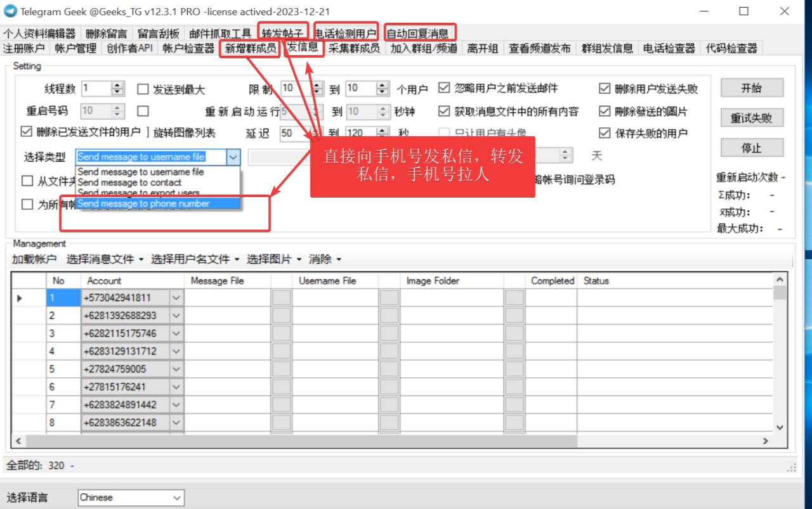Uncheck 保存失败的用户
Viewport: 812px width, 509px height.
tap(605, 133)
